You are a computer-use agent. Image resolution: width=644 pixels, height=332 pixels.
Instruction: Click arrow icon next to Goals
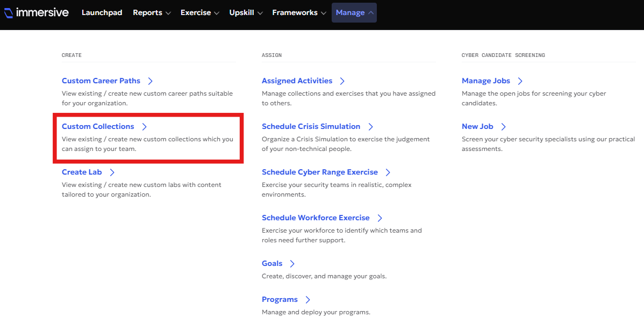pos(292,264)
